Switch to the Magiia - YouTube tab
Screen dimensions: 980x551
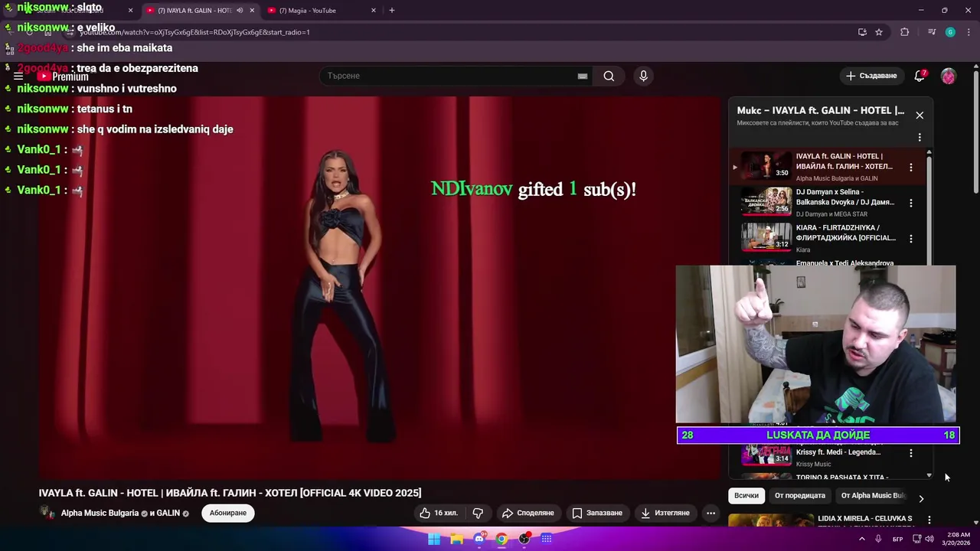[312, 11]
